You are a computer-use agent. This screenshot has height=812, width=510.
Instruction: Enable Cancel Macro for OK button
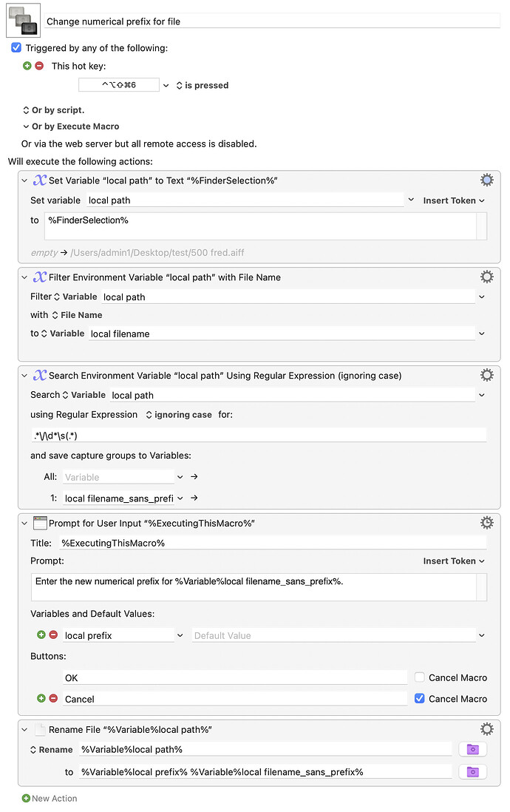[420, 677]
